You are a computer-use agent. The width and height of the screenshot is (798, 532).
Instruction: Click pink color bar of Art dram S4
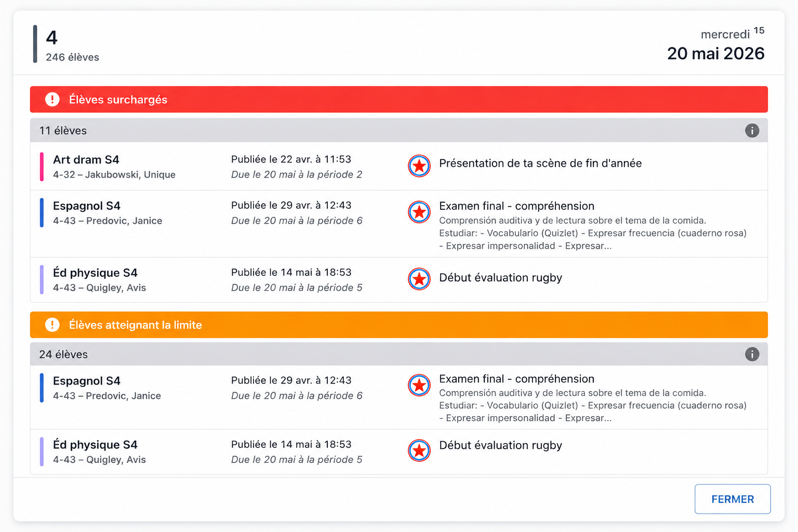click(x=42, y=167)
